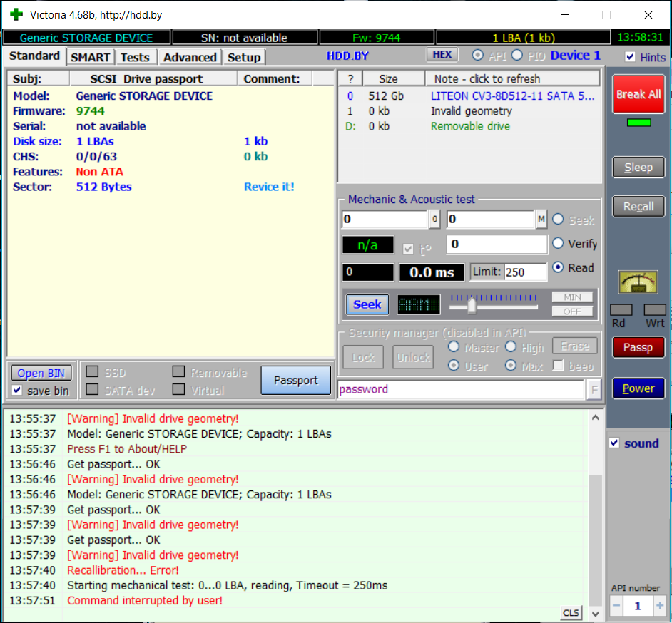Click the Revice it! link
This screenshot has width=672, height=623.
click(x=269, y=187)
